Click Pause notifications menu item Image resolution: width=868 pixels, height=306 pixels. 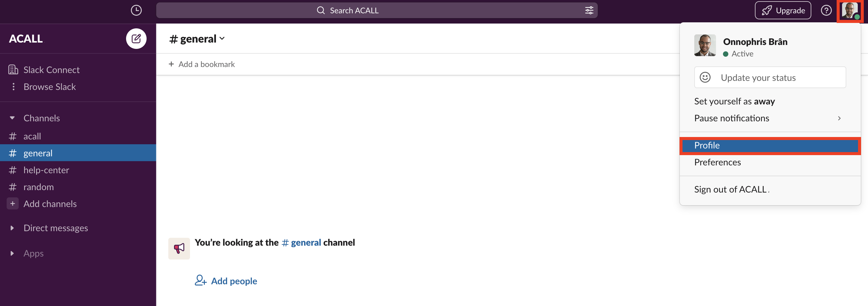pyautogui.click(x=770, y=118)
